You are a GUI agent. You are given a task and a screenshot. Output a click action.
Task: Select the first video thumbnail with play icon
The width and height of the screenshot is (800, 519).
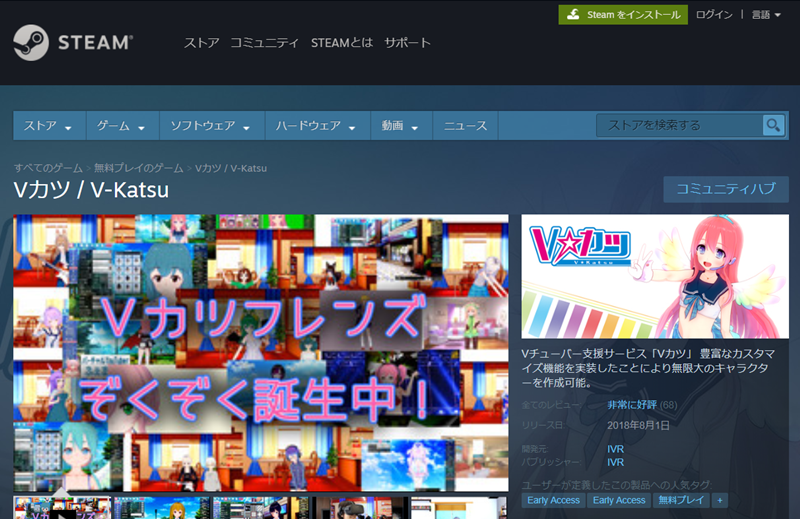62,508
